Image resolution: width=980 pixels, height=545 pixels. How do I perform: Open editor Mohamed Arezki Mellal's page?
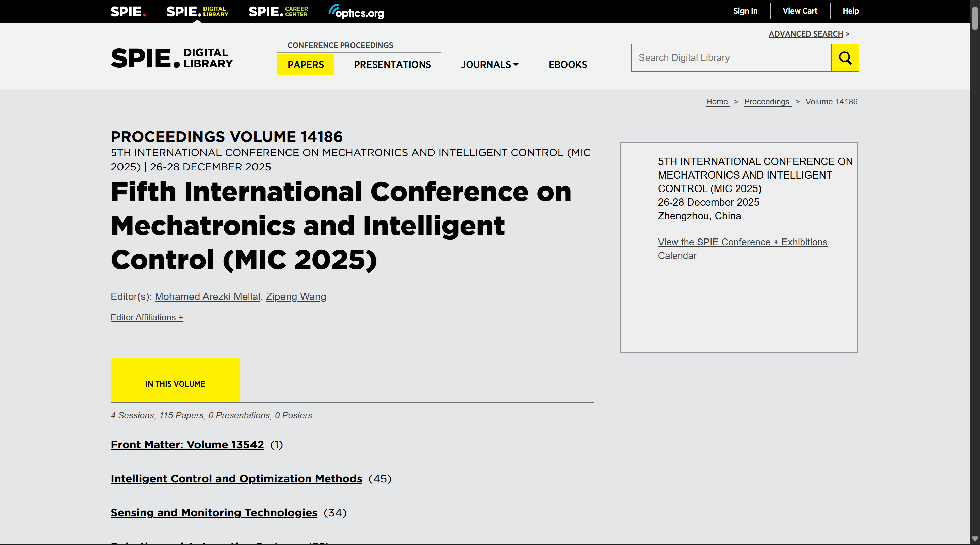207,296
